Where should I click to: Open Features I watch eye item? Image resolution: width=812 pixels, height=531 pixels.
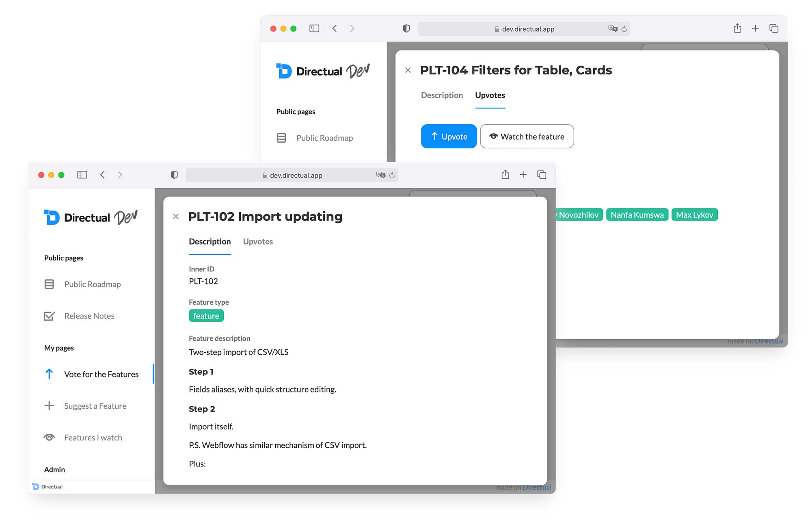(x=93, y=438)
